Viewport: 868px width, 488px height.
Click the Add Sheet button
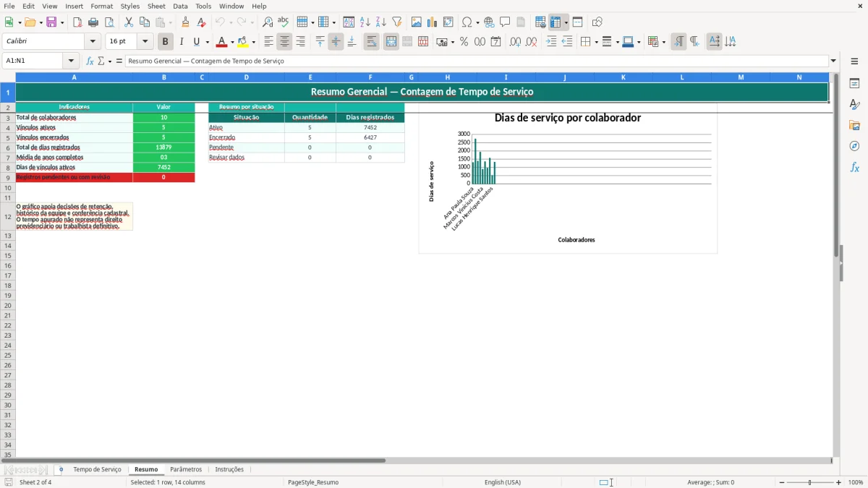coord(61,470)
